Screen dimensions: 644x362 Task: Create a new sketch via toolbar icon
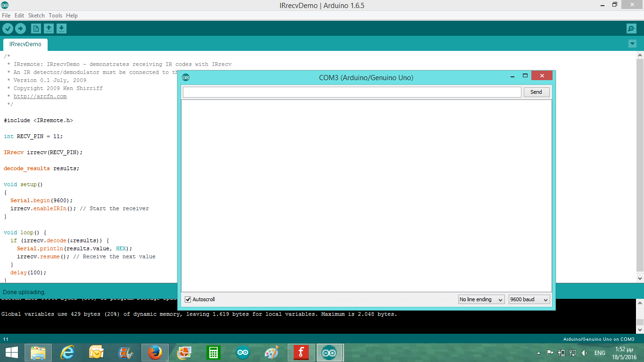[x=36, y=29]
